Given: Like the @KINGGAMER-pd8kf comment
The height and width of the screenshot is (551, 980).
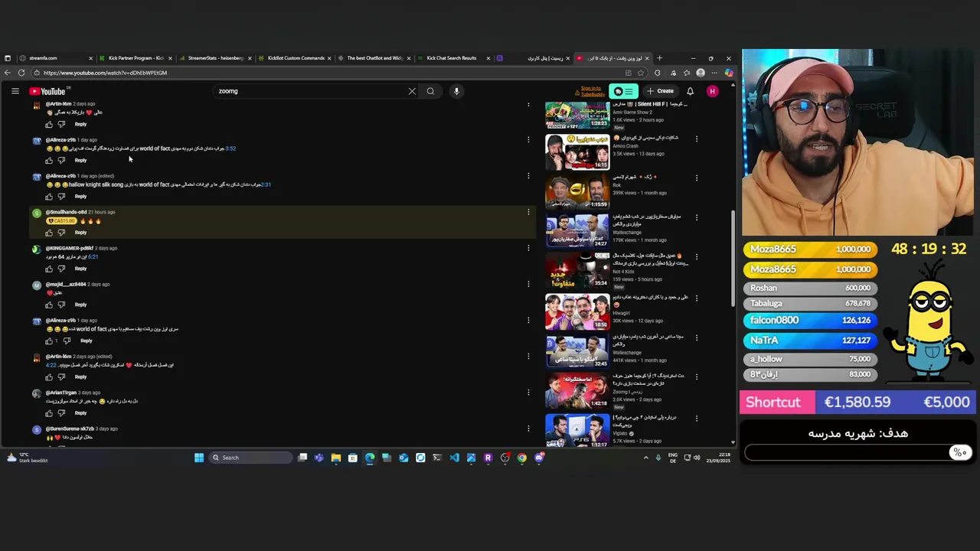Looking at the screenshot, I should [49, 269].
